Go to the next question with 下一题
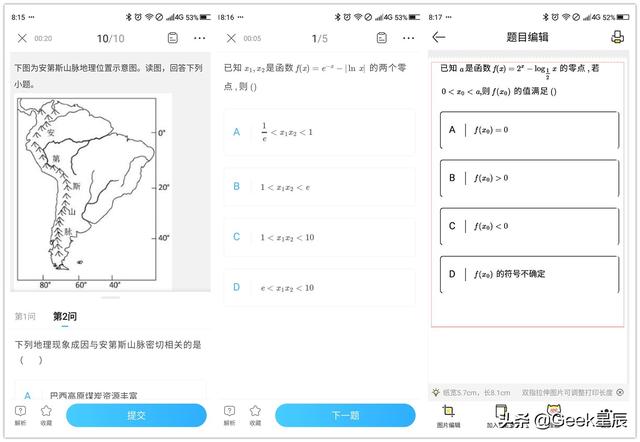 (x=345, y=415)
